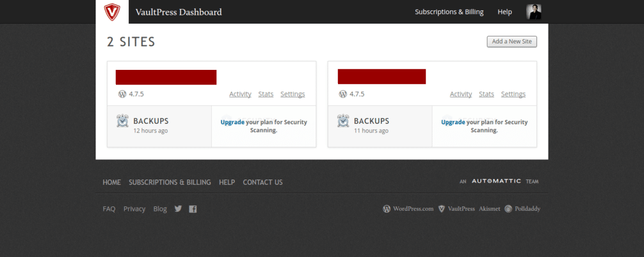Click the second site's WordPress version icon
The width and height of the screenshot is (644, 257).
[343, 94]
